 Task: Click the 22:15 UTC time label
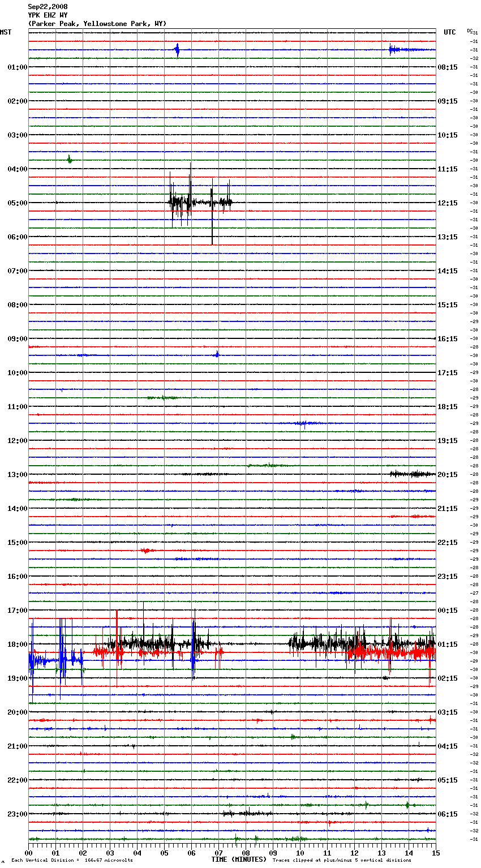(x=448, y=543)
